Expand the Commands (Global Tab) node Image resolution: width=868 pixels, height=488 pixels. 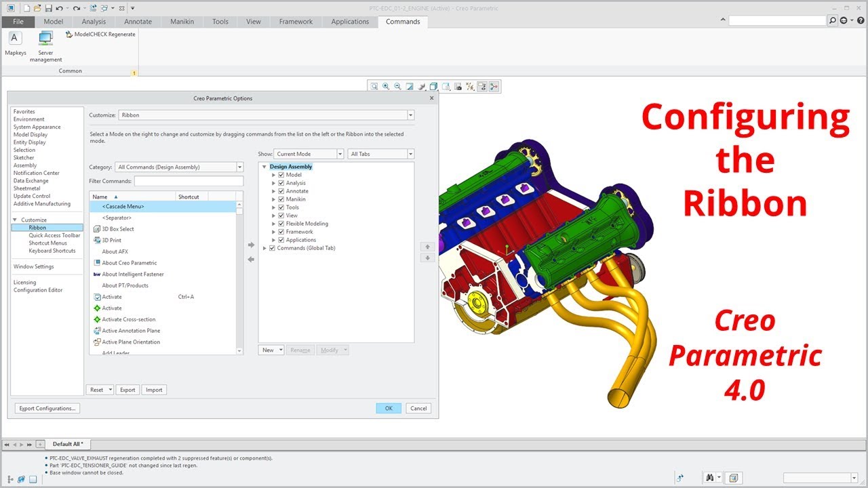pos(264,248)
